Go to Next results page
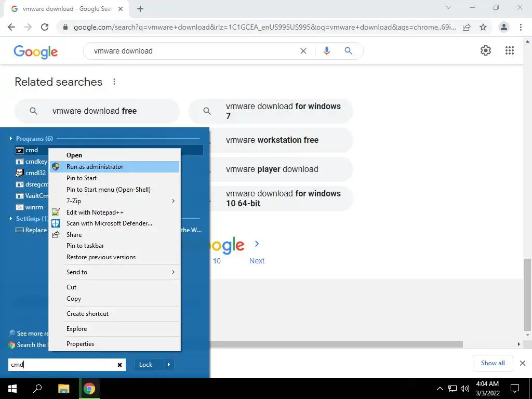 257,261
